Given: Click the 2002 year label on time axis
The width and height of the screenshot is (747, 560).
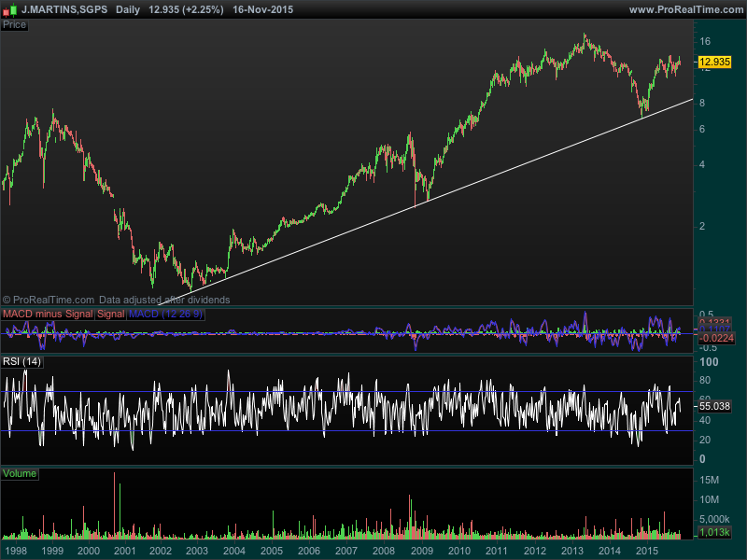Looking at the screenshot, I should point(161,551).
